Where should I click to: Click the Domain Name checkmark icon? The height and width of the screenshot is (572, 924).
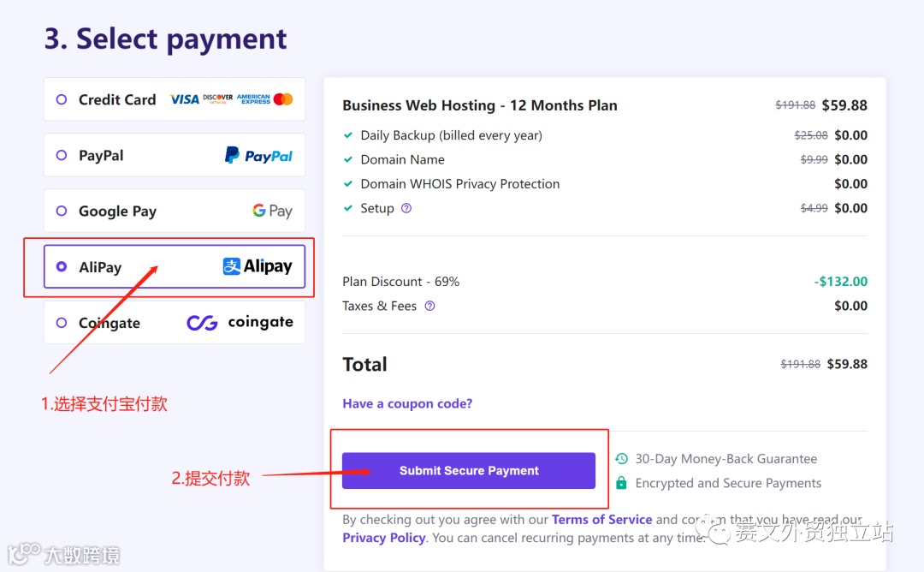[347, 159]
